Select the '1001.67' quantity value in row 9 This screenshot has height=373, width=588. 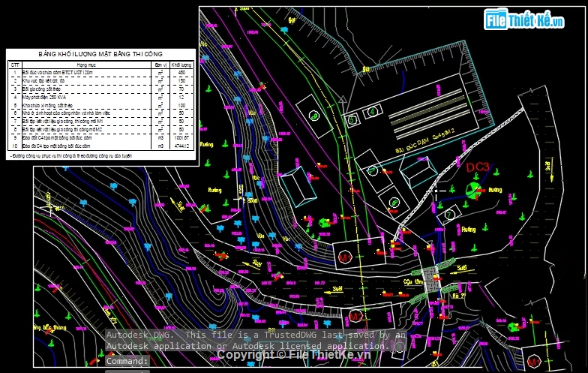click(181, 138)
